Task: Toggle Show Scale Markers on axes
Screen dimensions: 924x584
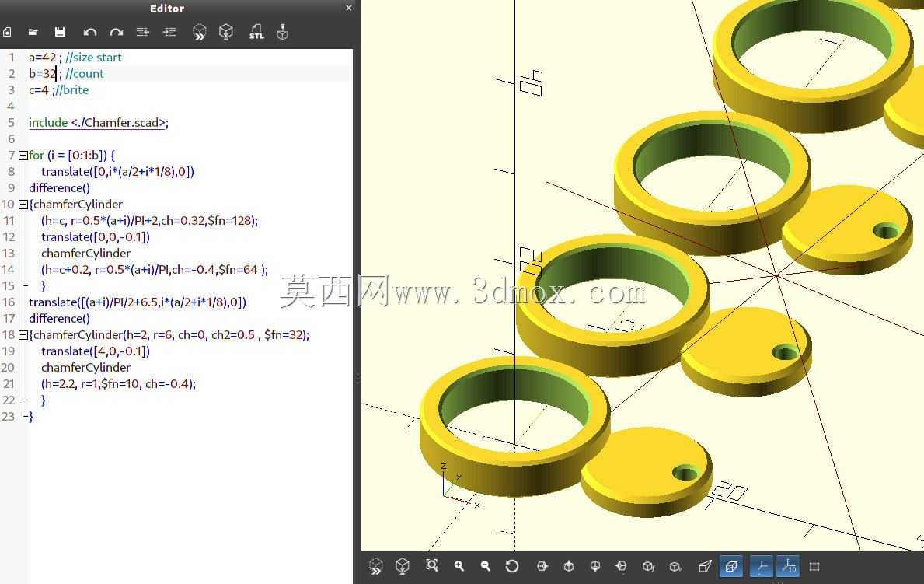Action: 788,566
